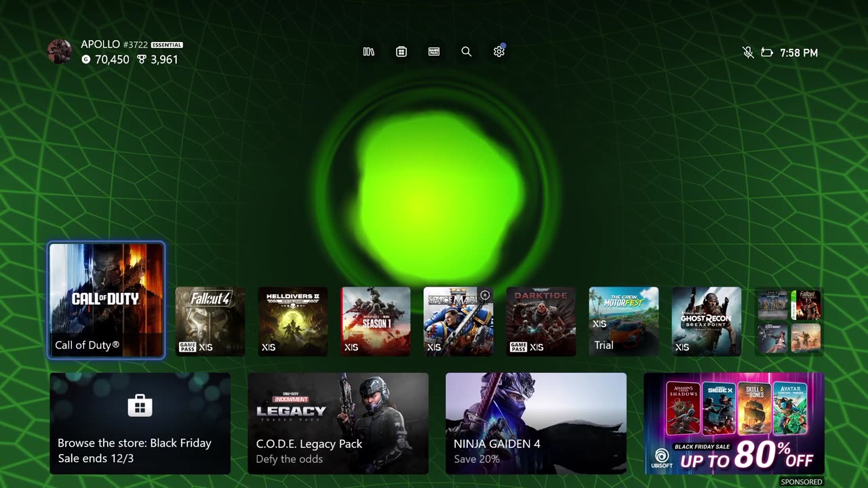The image size is (868, 488).
Task: Launch the Fallout 4 tile
Action: (210, 322)
